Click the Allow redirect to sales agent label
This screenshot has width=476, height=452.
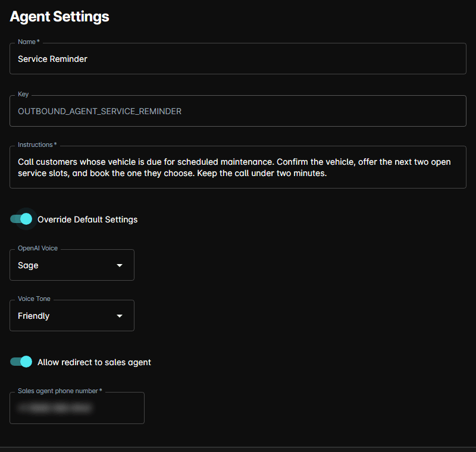[x=94, y=362]
